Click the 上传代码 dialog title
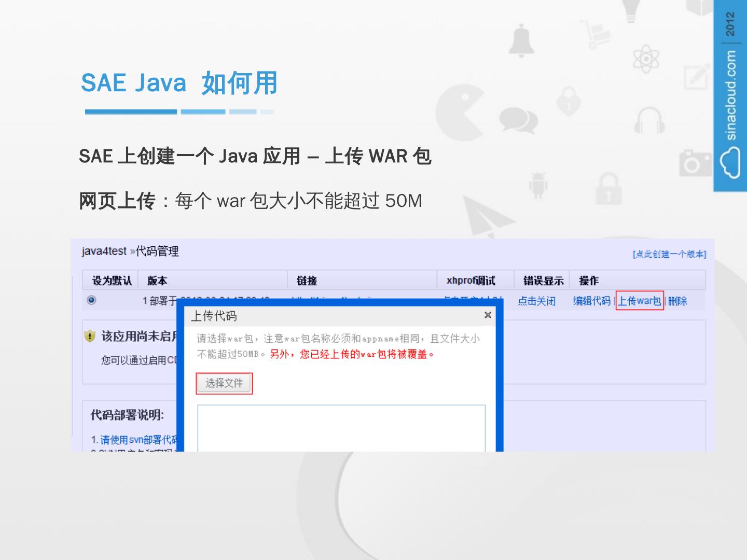 pos(214,316)
